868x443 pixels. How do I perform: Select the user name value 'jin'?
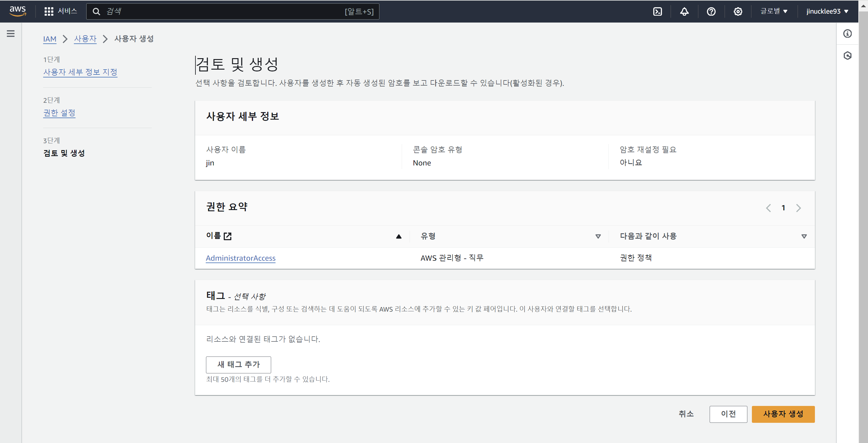[210, 163]
